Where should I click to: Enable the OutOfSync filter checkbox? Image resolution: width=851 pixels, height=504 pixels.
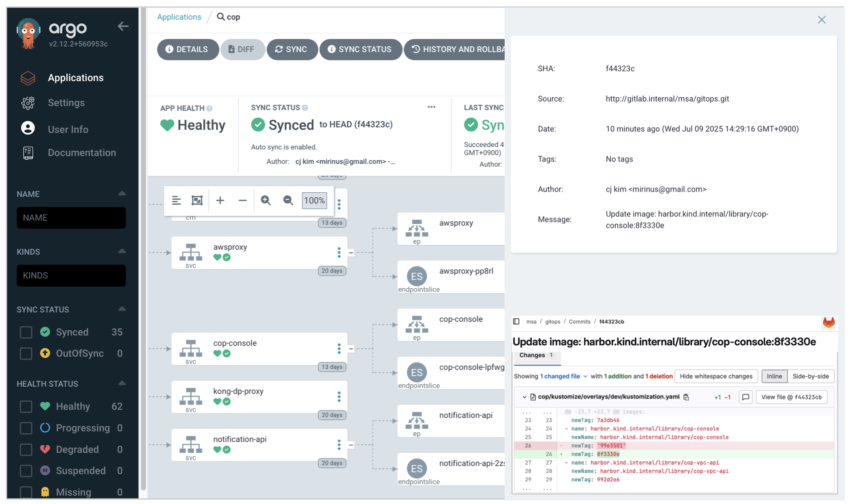click(26, 353)
